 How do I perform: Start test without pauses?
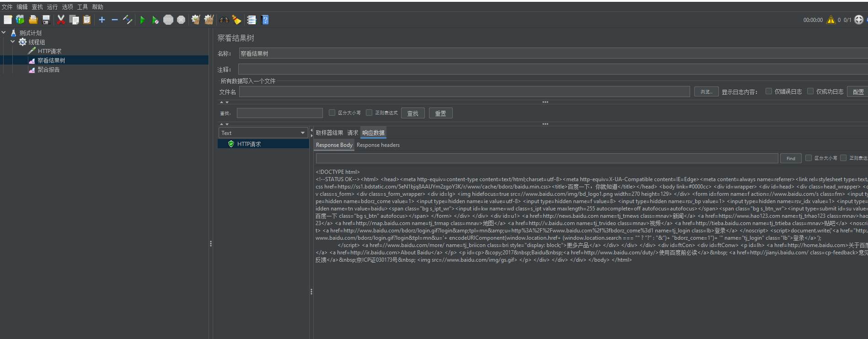pyautogui.click(x=155, y=20)
